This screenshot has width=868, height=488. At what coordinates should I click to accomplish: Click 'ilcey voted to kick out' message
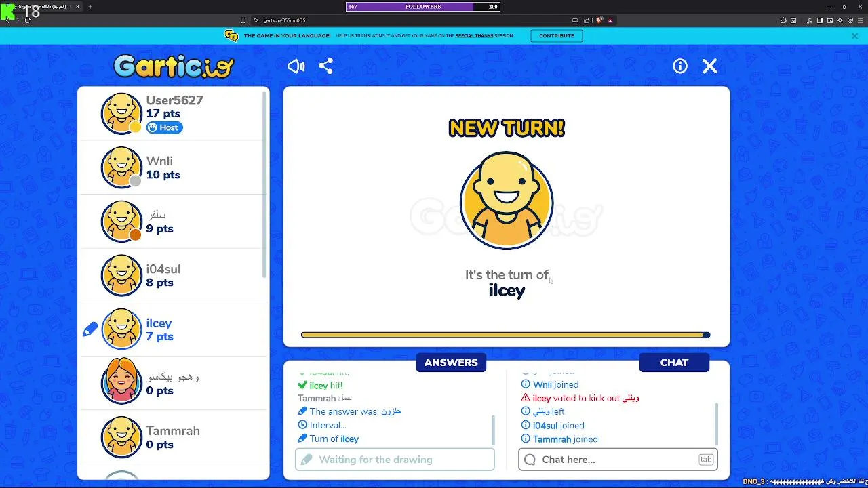pyautogui.click(x=580, y=398)
